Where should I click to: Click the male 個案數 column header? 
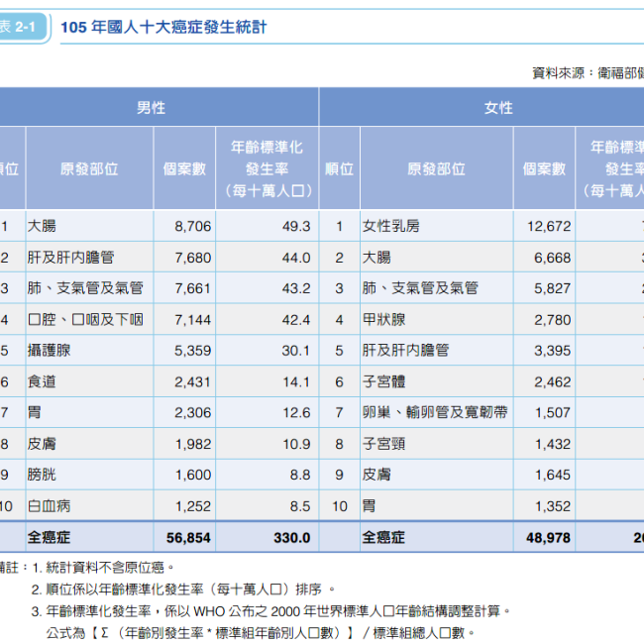click(184, 168)
